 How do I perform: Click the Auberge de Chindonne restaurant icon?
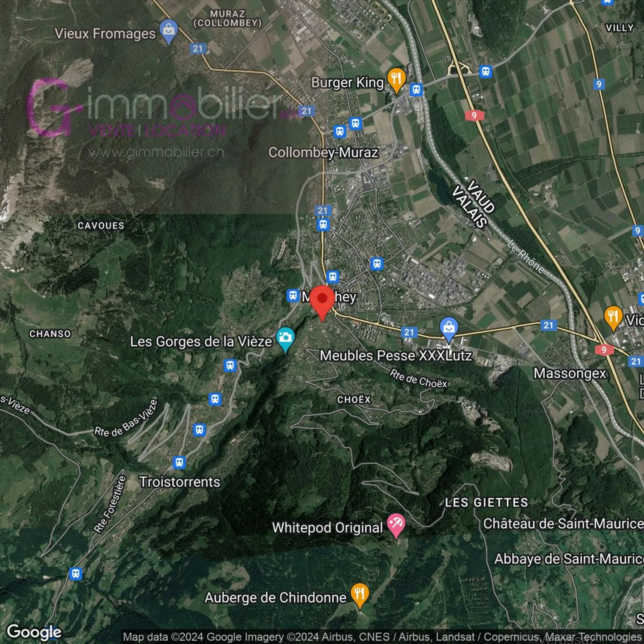360,593
